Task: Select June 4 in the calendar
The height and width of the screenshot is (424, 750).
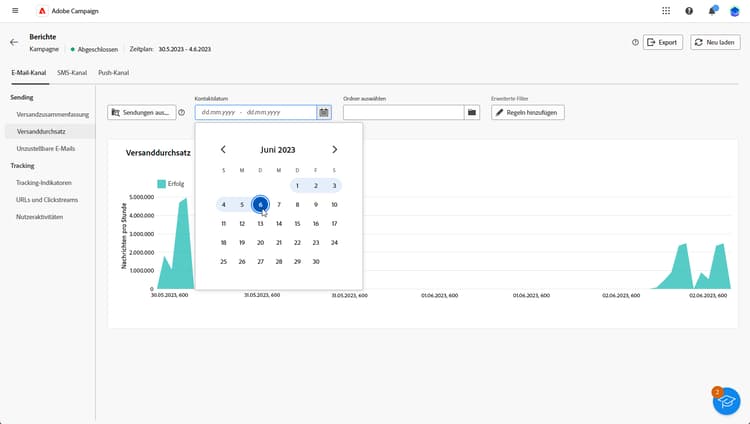Action: click(223, 204)
